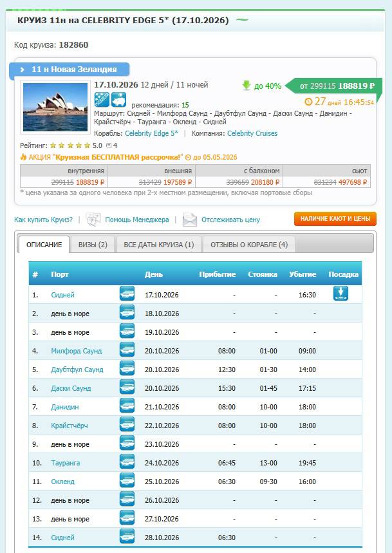Open the Окленд port link
This screenshot has height=553, width=392.
[62, 482]
